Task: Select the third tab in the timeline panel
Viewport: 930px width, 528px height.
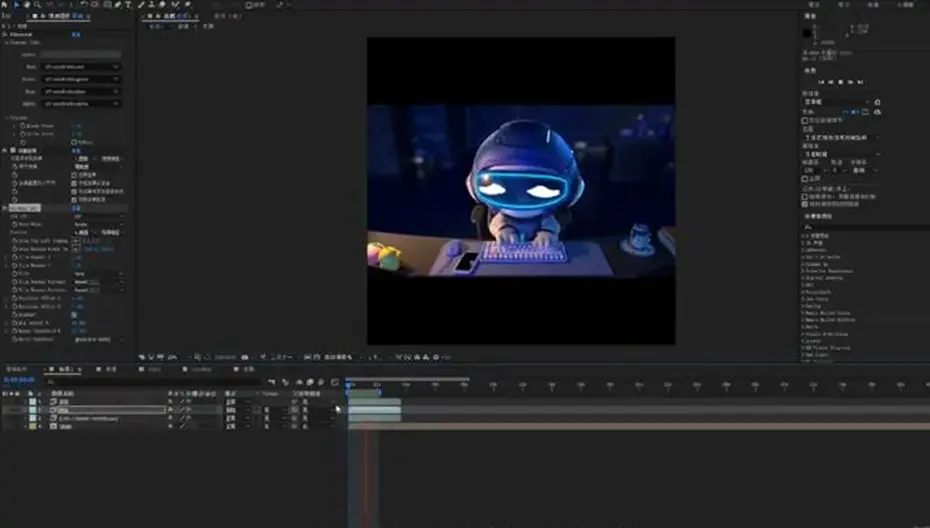Action: click(151, 370)
